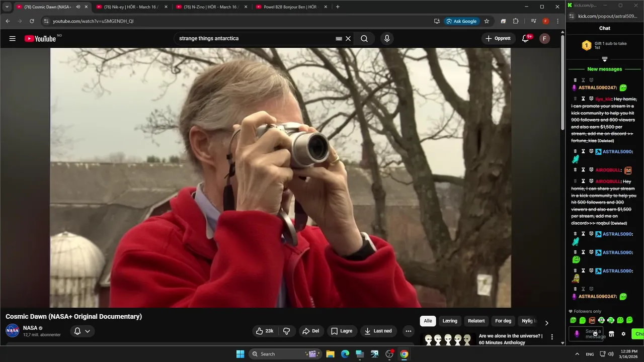Open more actions menu under the video
644x362 pixels.
tap(409, 331)
